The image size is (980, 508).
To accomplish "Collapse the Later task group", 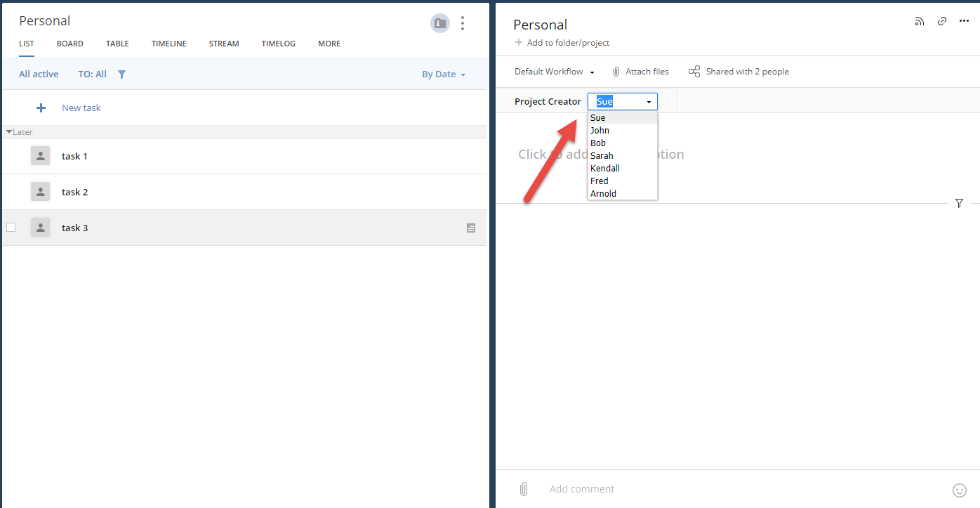I will pyautogui.click(x=9, y=132).
